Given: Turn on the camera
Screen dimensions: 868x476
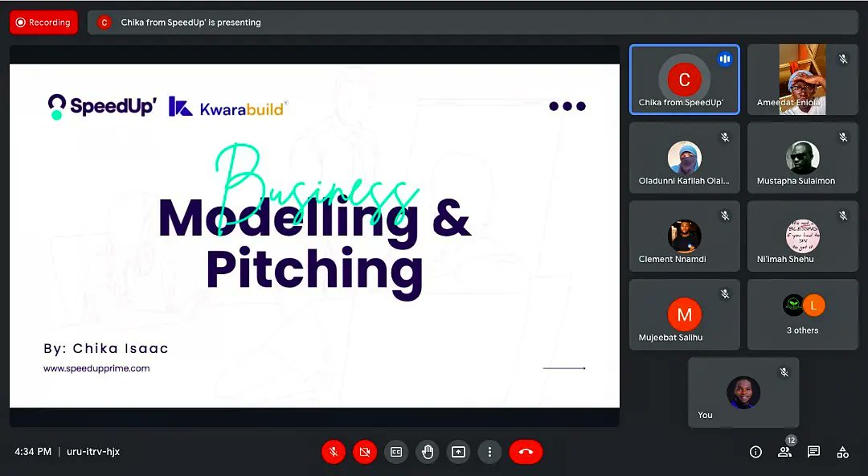Looking at the screenshot, I should 365,452.
